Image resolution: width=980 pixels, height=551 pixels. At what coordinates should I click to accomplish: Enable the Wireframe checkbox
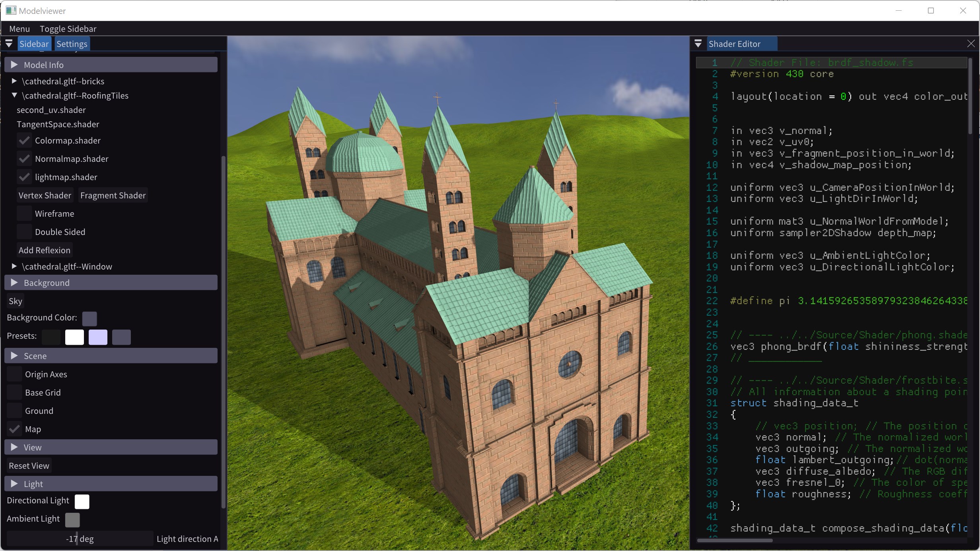pos(24,214)
